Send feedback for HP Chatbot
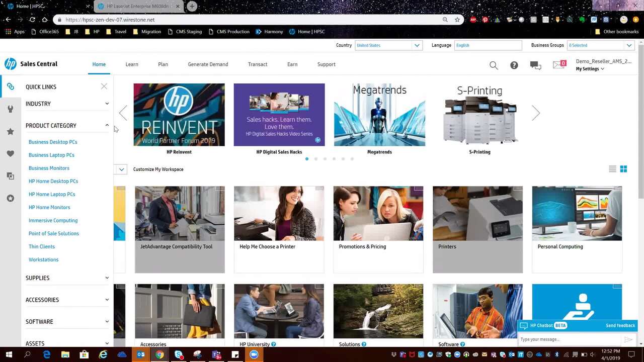The width and height of the screenshot is (644, 362). 620,325
